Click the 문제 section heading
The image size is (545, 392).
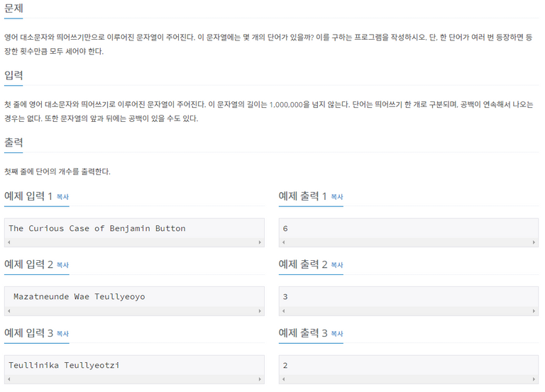[x=13, y=8]
